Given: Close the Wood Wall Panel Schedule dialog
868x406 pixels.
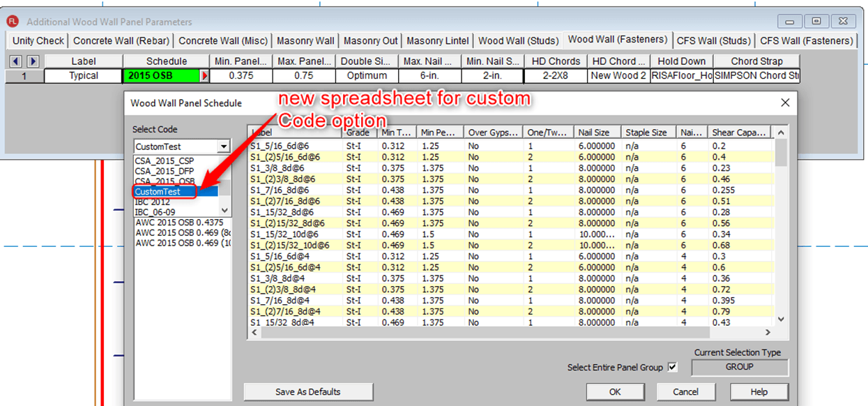Looking at the screenshot, I should tap(785, 103).
